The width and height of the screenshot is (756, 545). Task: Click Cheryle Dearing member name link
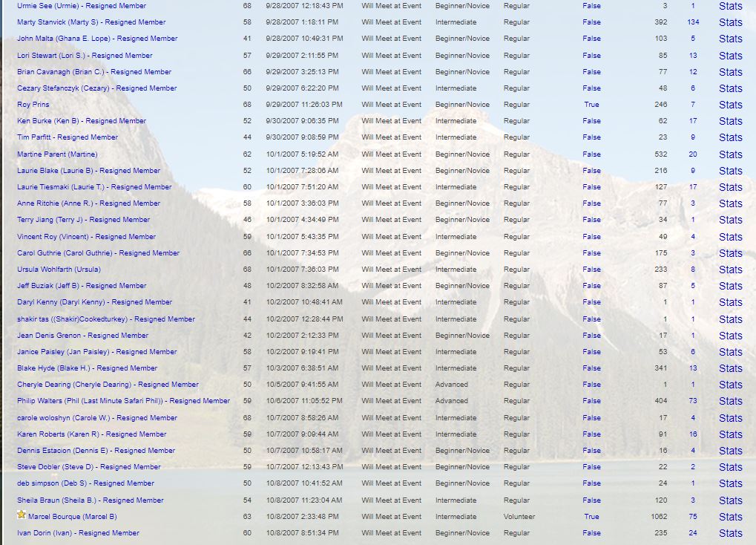(108, 385)
